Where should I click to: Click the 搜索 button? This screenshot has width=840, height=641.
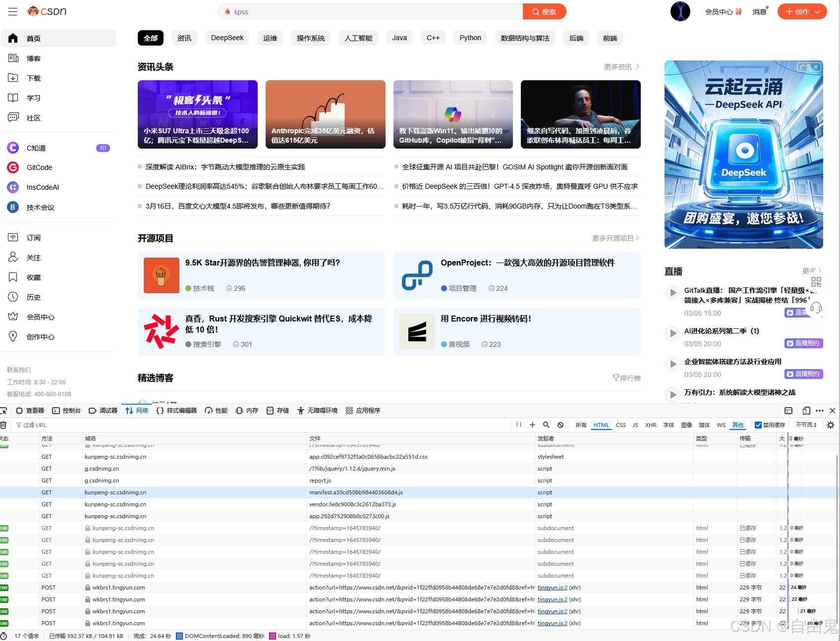point(544,11)
